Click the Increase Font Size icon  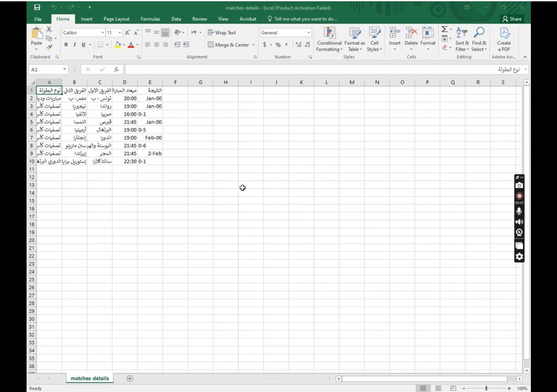[127, 33]
